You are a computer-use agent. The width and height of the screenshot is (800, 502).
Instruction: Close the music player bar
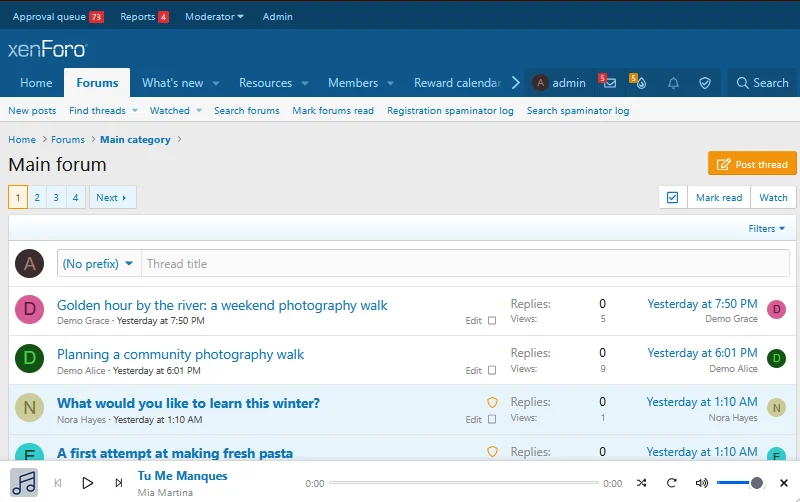(x=784, y=483)
